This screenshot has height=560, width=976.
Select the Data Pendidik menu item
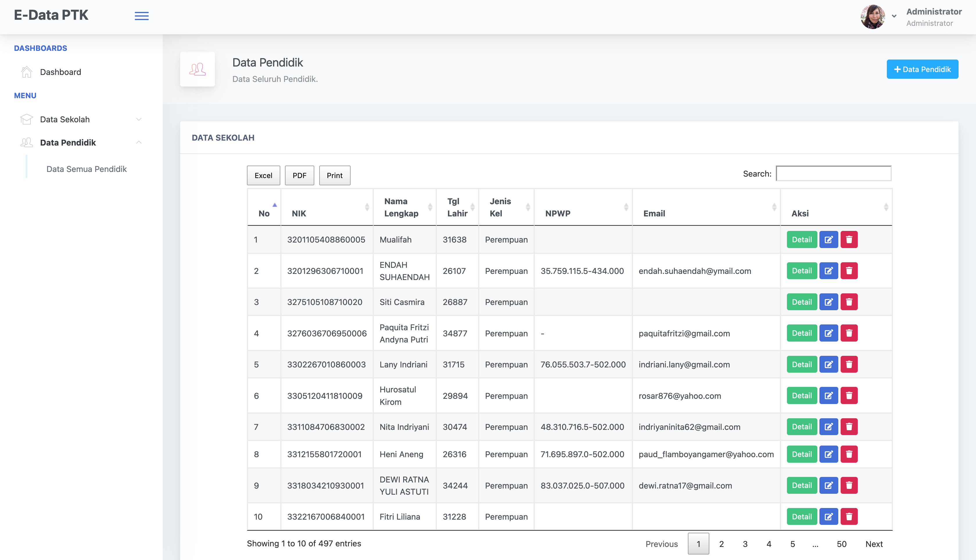pos(68,142)
